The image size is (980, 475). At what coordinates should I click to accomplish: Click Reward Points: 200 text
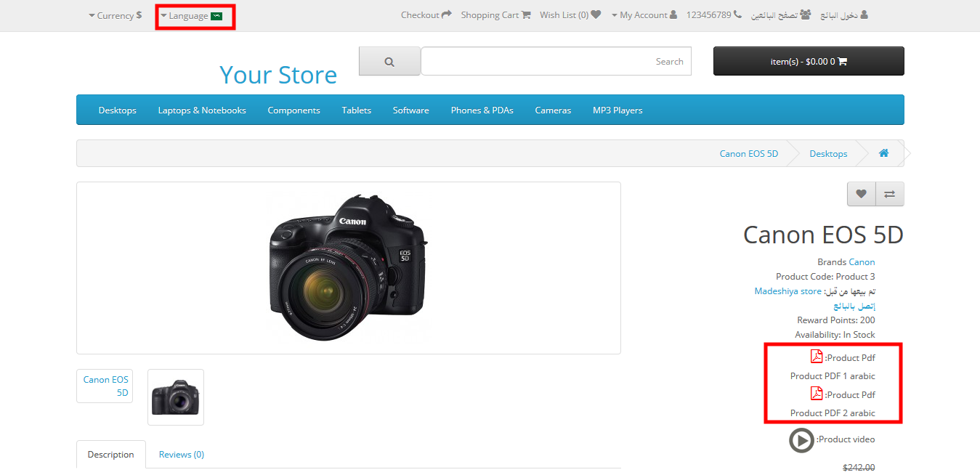tap(836, 320)
